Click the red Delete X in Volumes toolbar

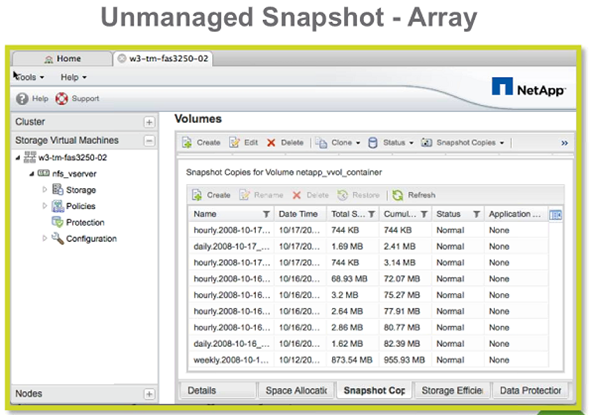coord(271,143)
